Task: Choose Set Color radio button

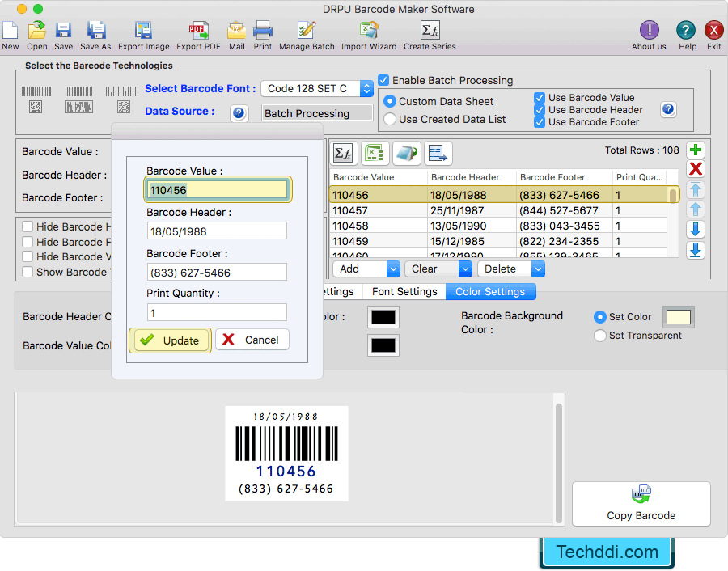Action: click(x=600, y=317)
